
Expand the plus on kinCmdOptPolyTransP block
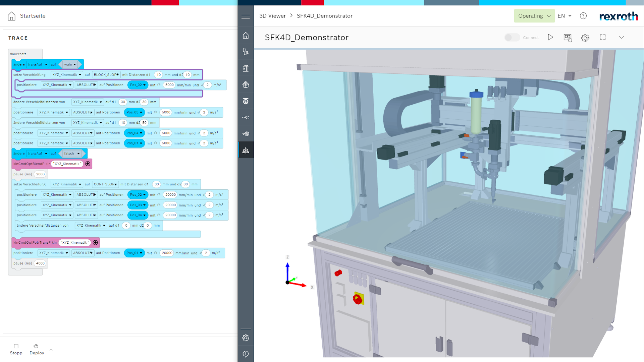point(95,243)
